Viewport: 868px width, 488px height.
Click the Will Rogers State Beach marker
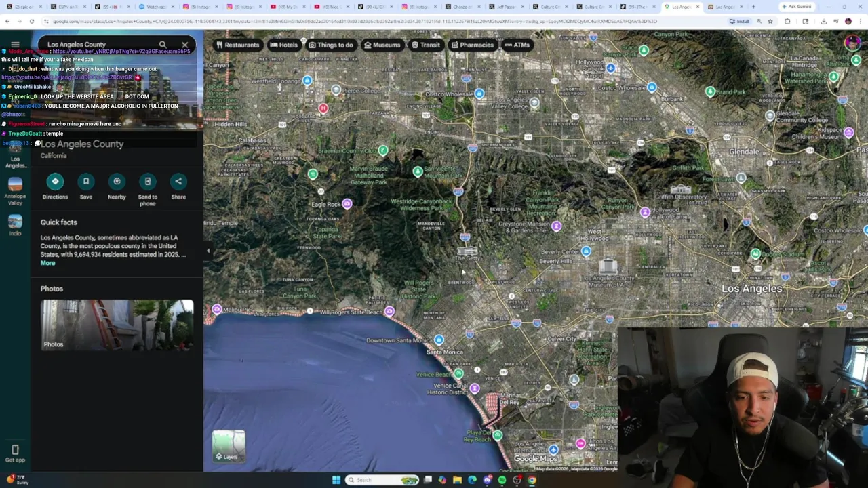pyautogui.click(x=389, y=312)
